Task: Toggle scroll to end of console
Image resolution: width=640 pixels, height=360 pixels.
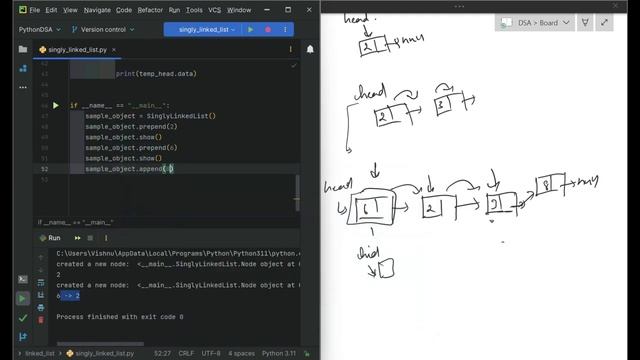Action: coord(41,295)
